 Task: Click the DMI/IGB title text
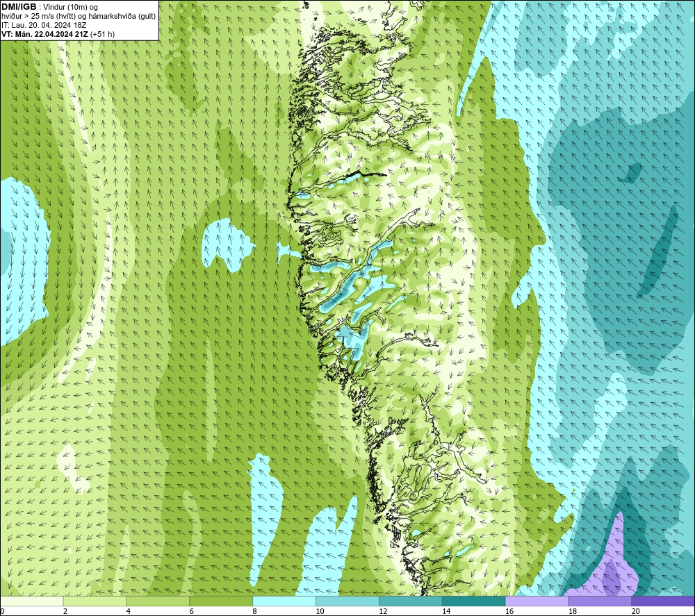click(x=19, y=7)
